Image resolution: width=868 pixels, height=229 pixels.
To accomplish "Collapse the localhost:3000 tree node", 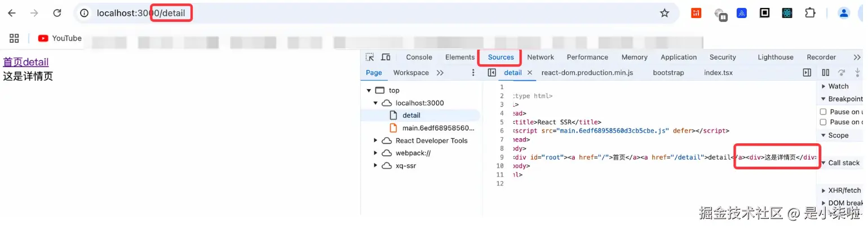I will pos(375,103).
